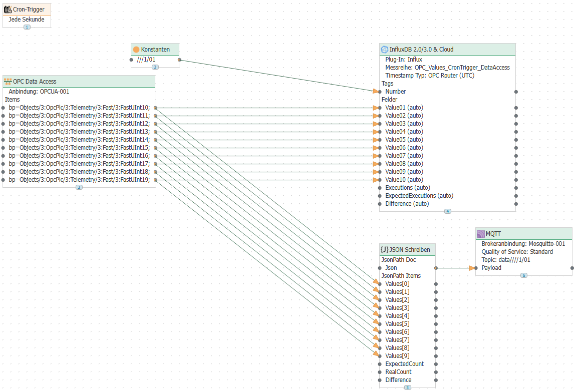
Task: Click the InfluxDB block icon
Action: coord(385,50)
